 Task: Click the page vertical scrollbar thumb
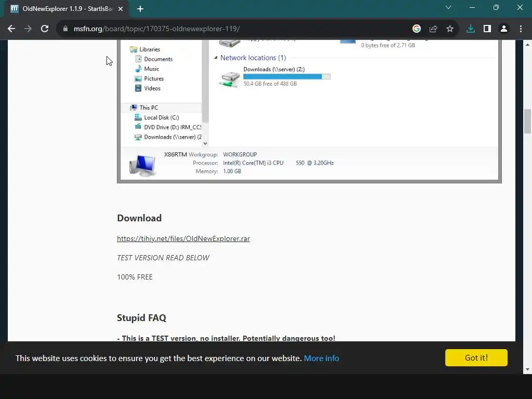pos(527,121)
